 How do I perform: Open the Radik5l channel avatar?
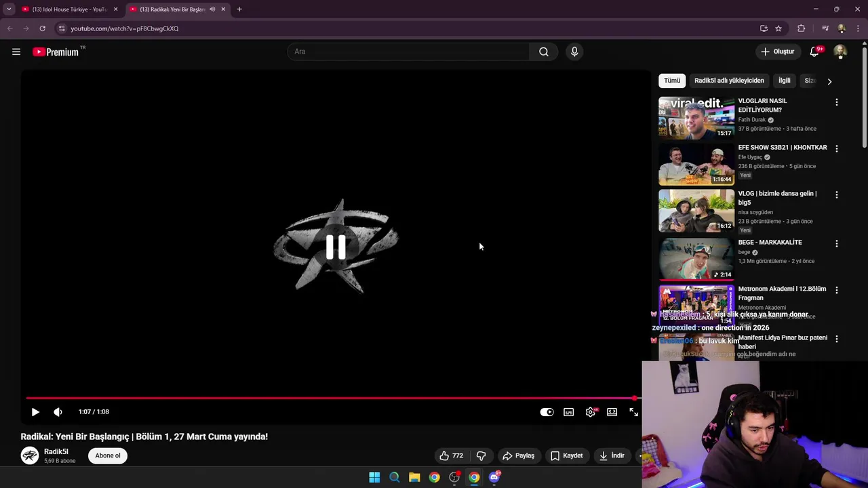tap(30, 455)
